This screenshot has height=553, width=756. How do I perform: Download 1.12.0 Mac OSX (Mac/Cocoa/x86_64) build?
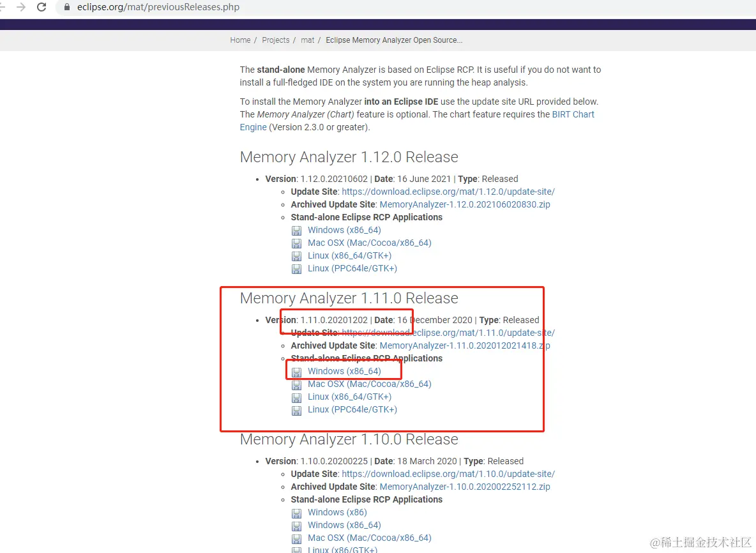coord(369,243)
